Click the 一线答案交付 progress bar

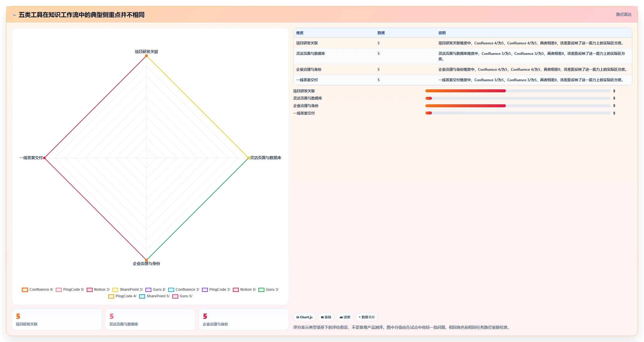pos(518,113)
